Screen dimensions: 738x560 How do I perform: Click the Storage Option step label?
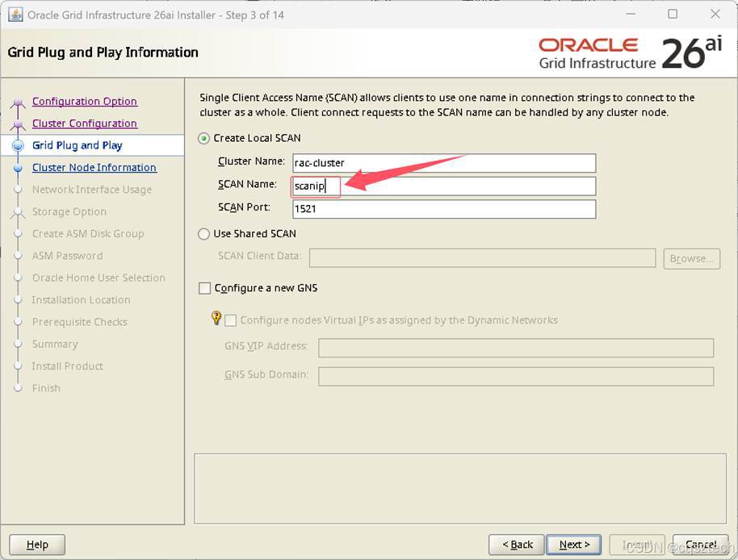pyautogui.click(x=69, y=211)
